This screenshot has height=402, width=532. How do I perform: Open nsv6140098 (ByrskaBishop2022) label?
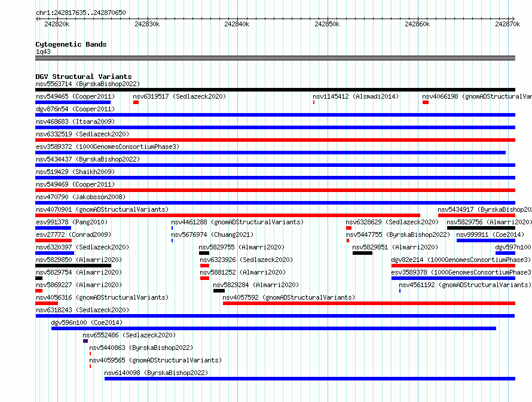click(156, 373)
